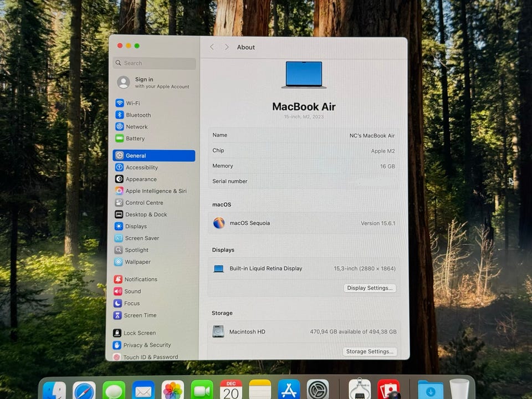Click the Macintosh HD drive icon
532x399 pixels.
[x=218, y=331]
